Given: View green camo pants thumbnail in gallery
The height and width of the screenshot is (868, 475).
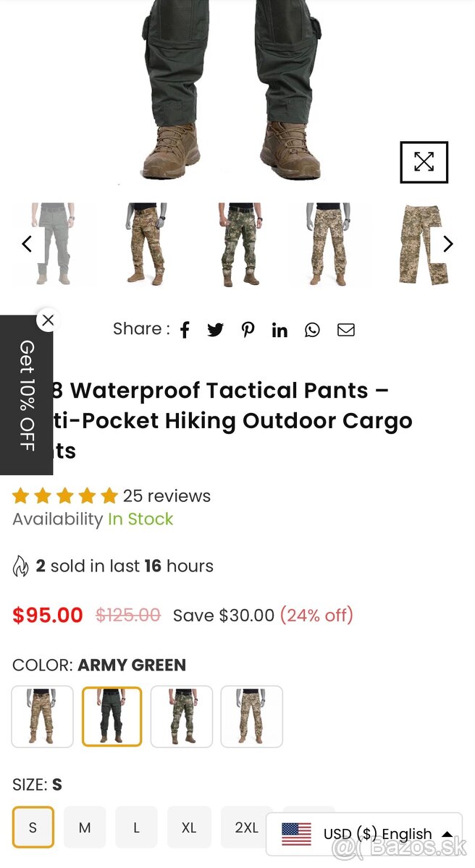Looking at the screenshot, I should pyautogui.click(x=241, y=244).
